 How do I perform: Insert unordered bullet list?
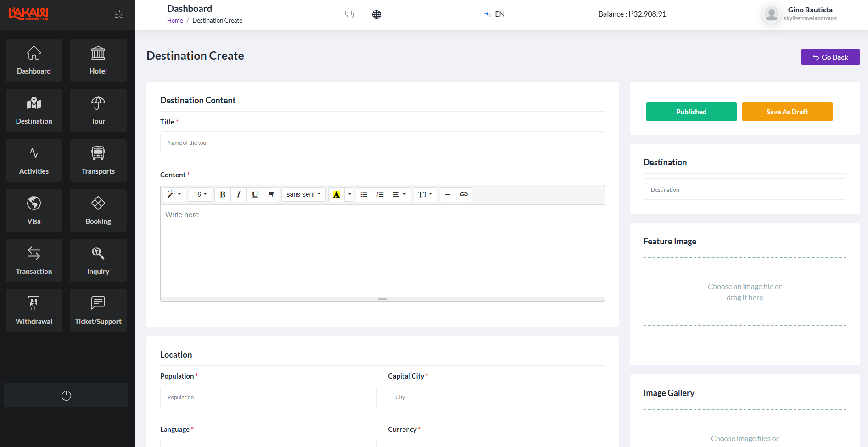tap(364, 194)
